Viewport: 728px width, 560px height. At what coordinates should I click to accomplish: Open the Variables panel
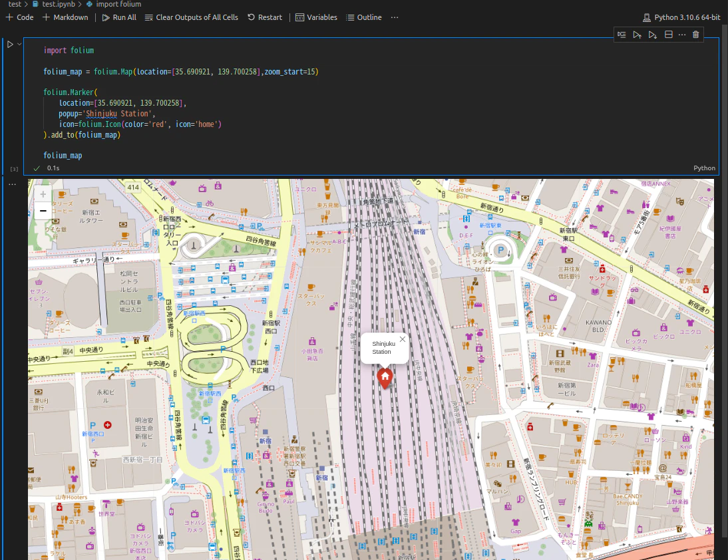[x=316, y=17]
